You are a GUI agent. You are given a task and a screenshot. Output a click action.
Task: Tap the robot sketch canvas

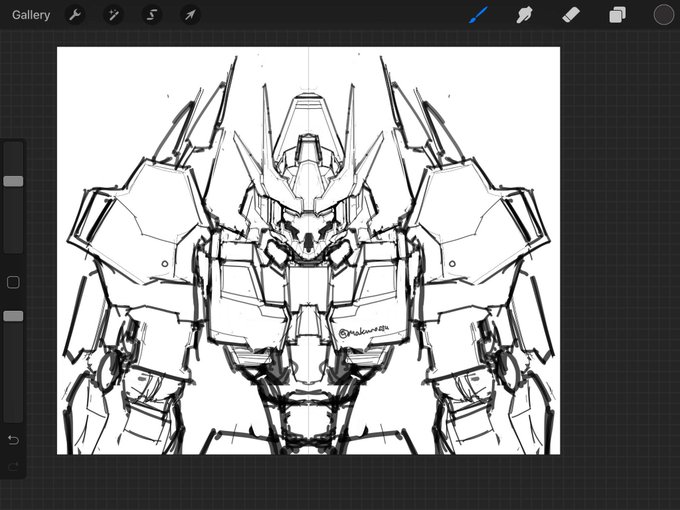(308, 251)
